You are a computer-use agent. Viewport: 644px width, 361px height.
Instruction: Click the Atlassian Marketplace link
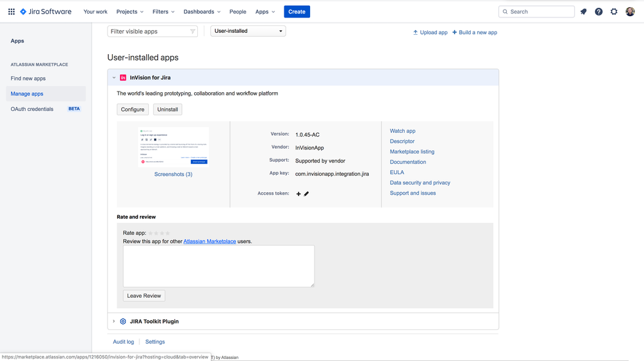pyautogui.click(x=210, y=242)
